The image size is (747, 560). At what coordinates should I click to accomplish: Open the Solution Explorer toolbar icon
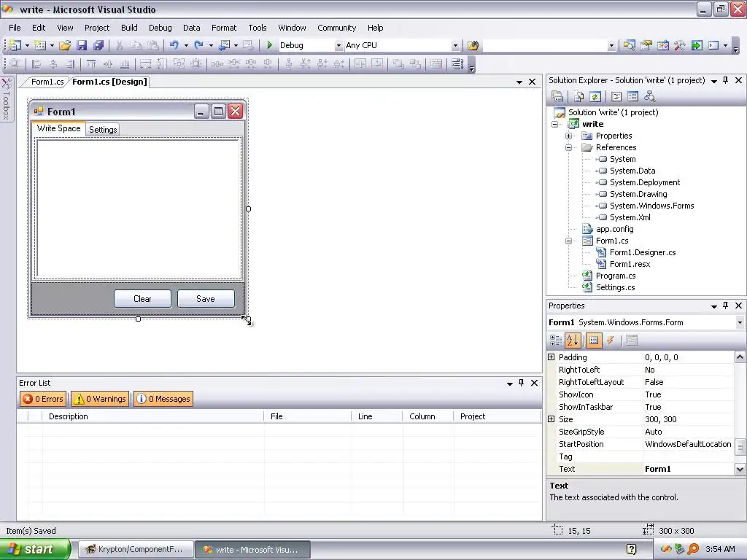(x=630, y=45)
